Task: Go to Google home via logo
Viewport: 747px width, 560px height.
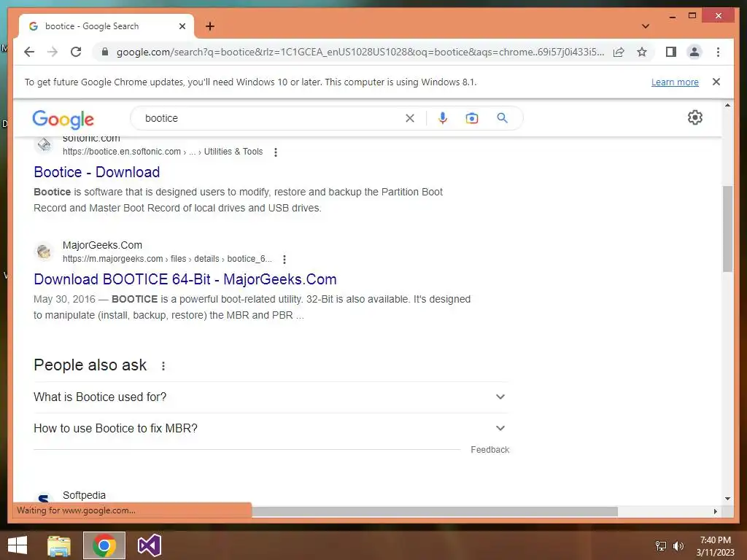Action: (x=63, y=119)
